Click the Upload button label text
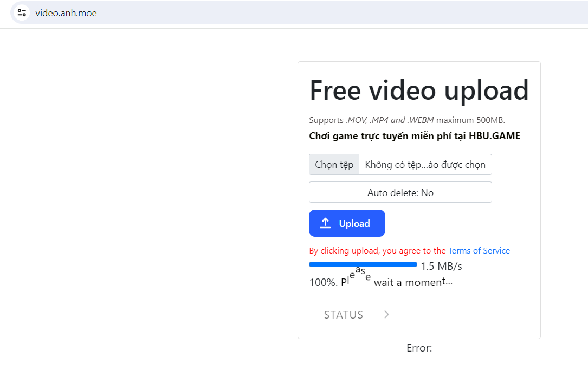 [x=354, y=224]
